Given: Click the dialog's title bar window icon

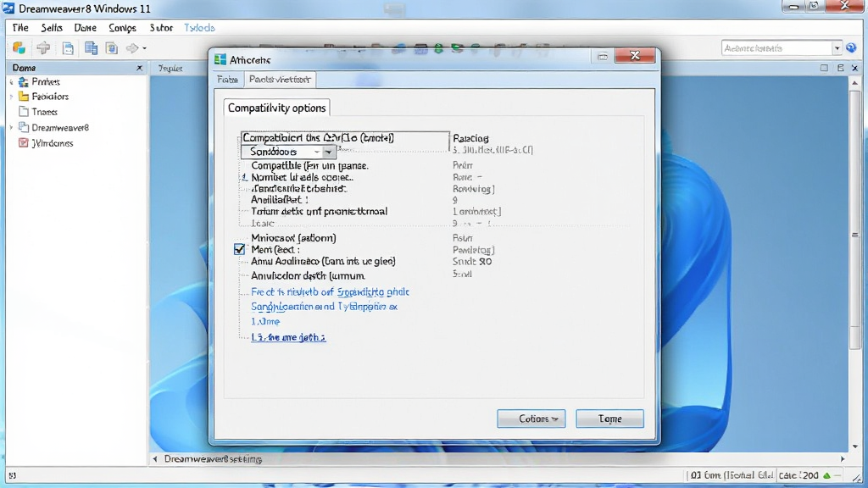Looking at the screenshot, I should pyautogui.click(x=220, y=60).
